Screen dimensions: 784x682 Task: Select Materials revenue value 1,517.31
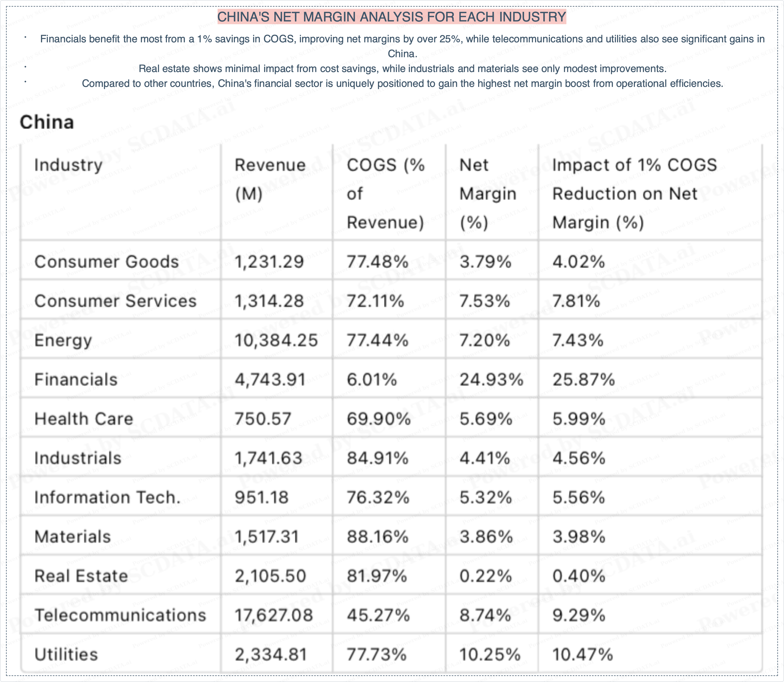pos(267,537)
